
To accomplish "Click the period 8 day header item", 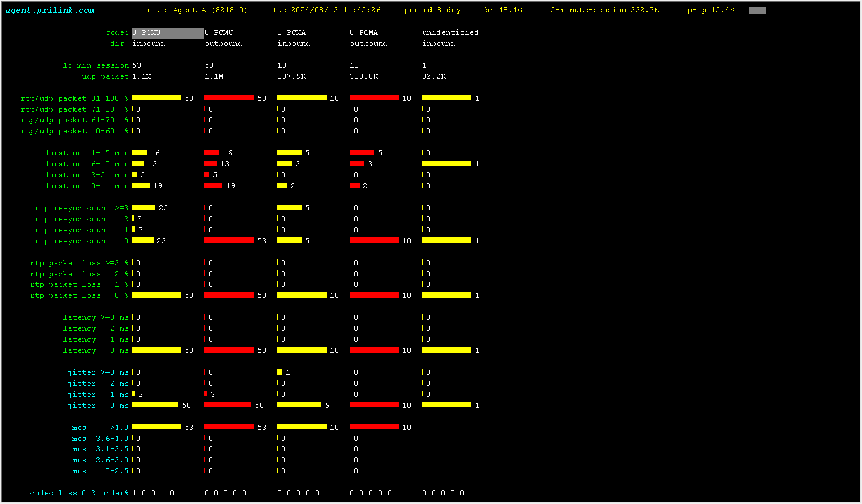I will coord(432,10).
